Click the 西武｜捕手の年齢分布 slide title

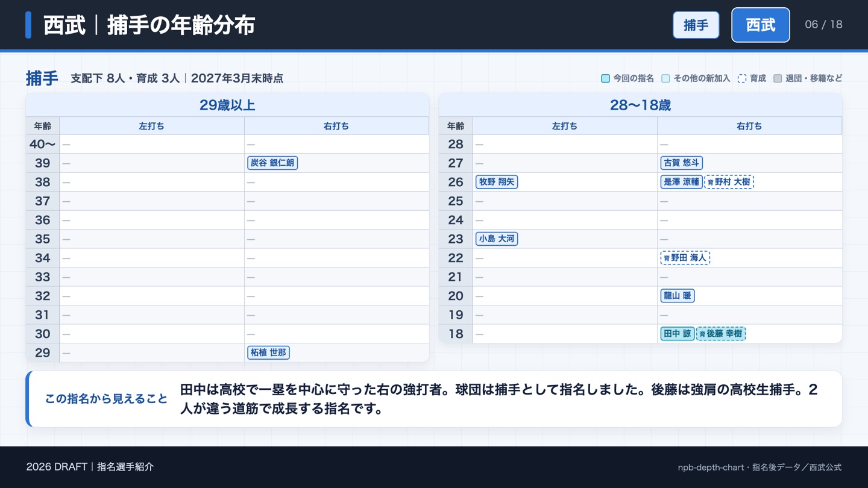[x=149, y=25]
